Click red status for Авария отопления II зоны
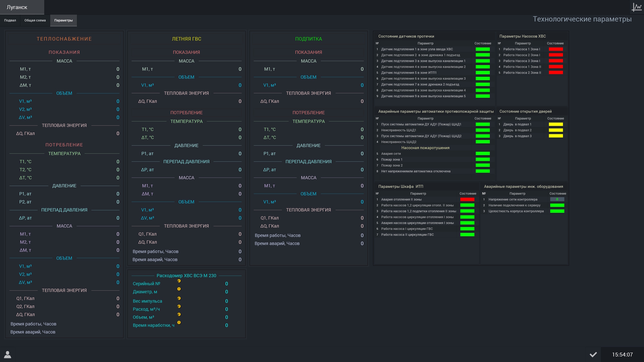 pos(467,200)
